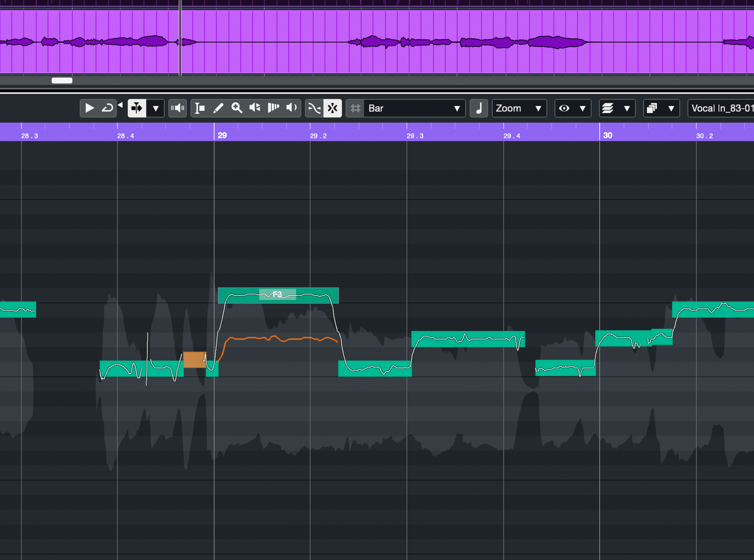Toggle acoustic feedback speaker icon
The height and width of the screenshot is (560, 754).
coord(177,108)
